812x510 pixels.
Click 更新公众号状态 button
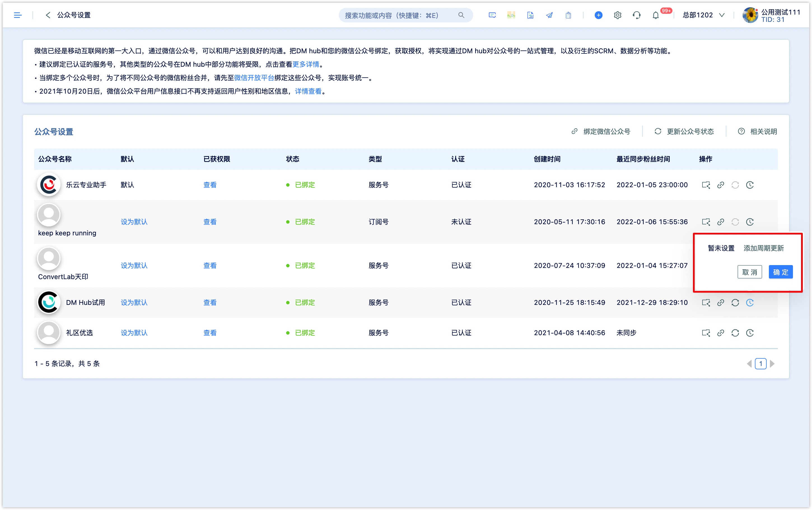(684, 131)
